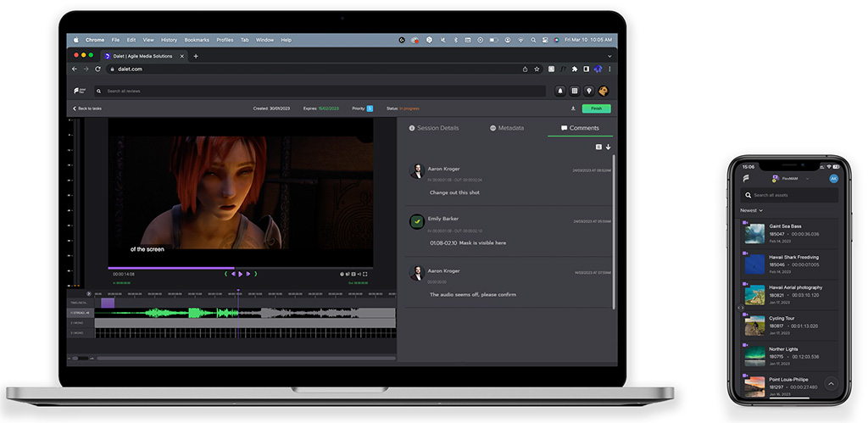This screenshot has height=423, width=868.
Task: Open the Apple menu
Action: click(76, 40)
